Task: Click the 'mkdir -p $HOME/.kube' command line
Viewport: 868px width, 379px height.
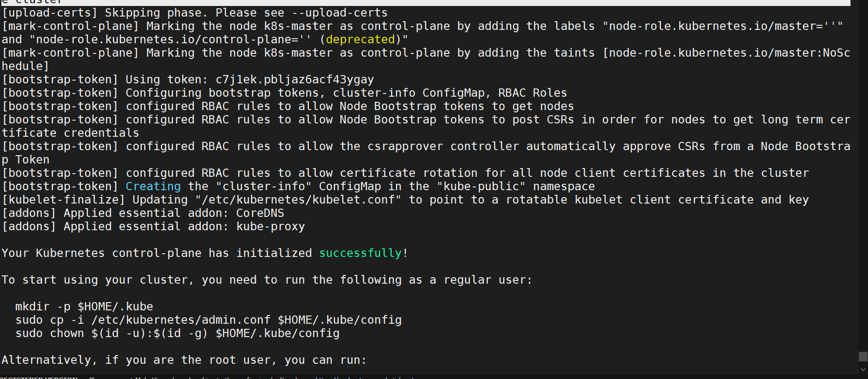Action: click(x=84, y=307)
